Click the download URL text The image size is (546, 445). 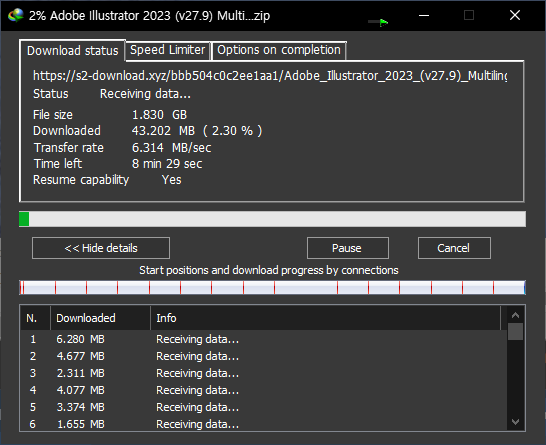coord(270,76)
